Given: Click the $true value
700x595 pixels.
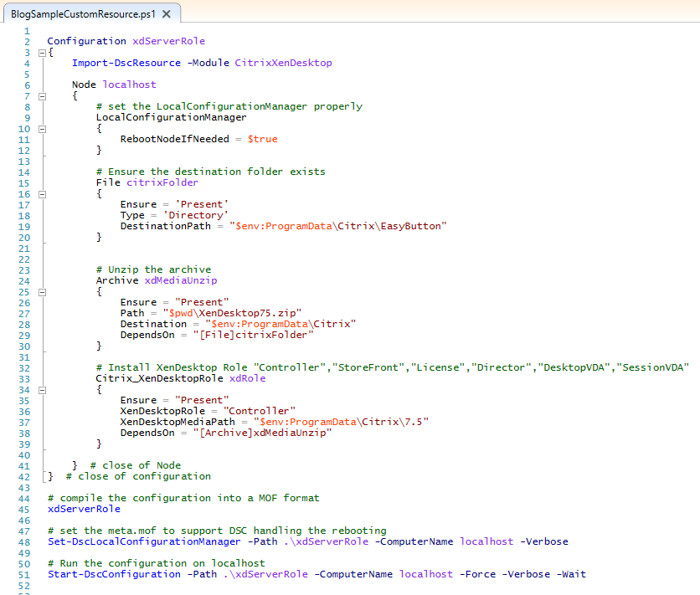Looking at the screenshot, I should 263,139.
